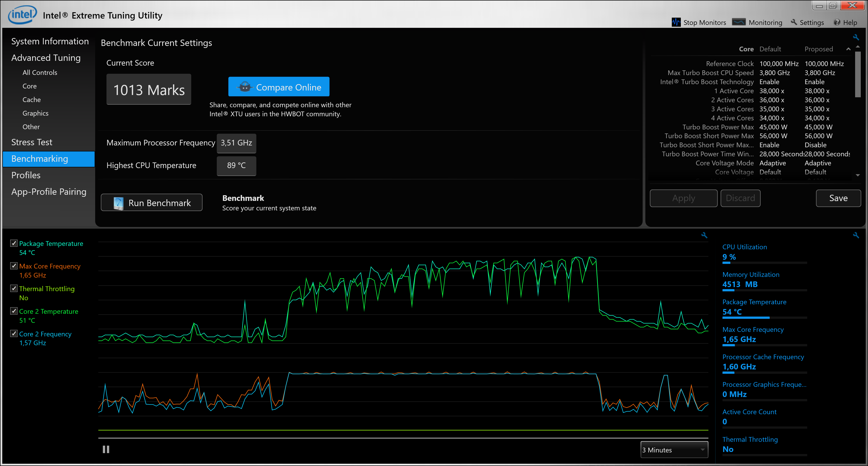Screen dimensions: 868x466
Task: Click the Memory Utilization level bar
Action: 764,290
